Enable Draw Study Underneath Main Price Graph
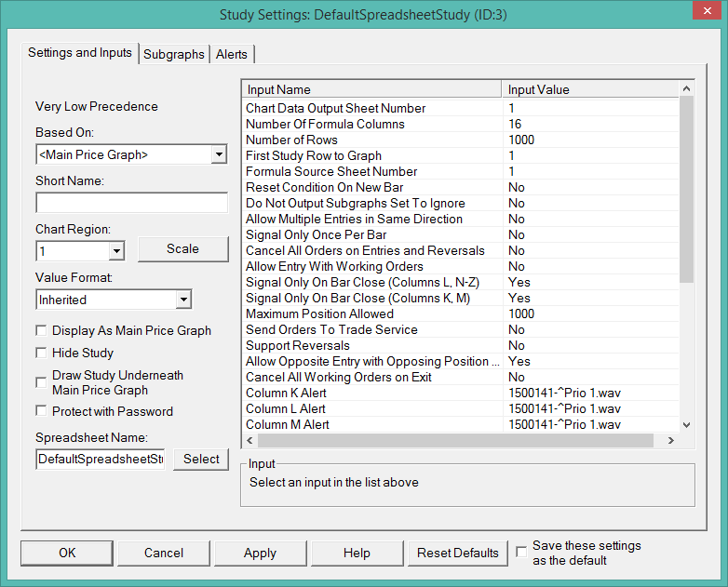The image size is (728, 587). coord(41,382)
